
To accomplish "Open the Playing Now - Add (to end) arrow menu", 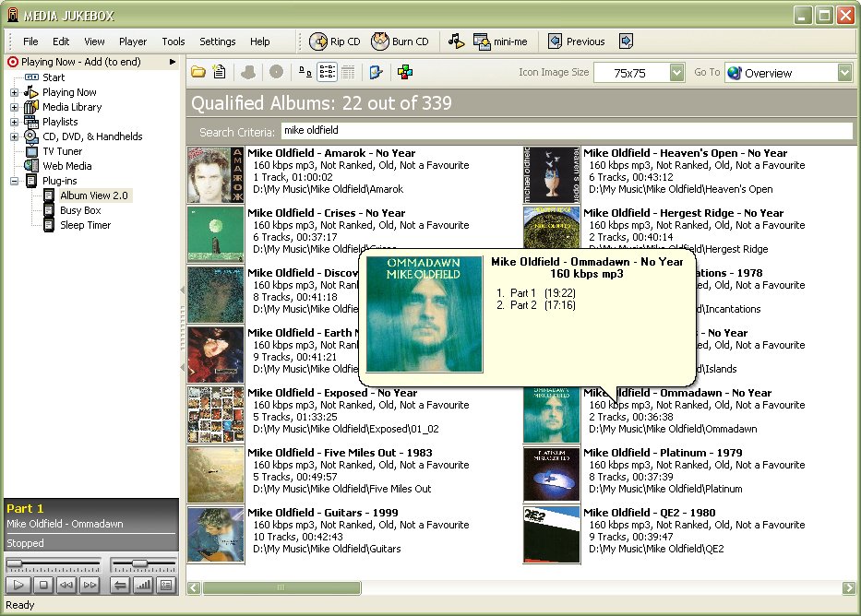I will (173, 62).
